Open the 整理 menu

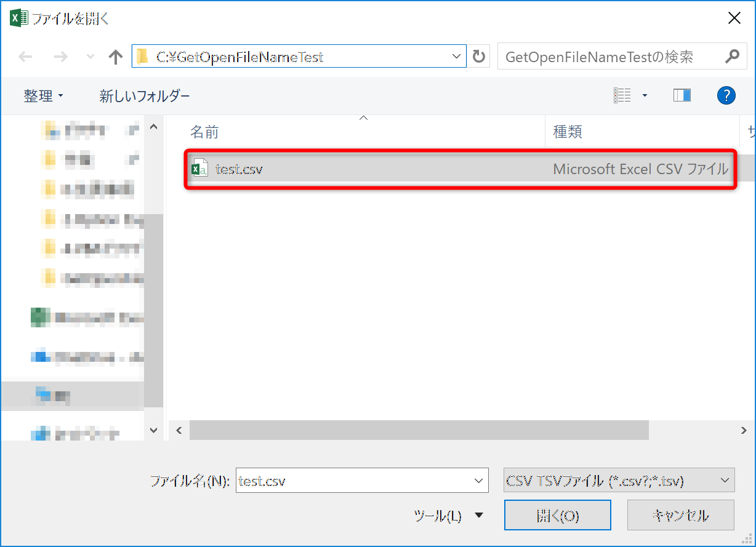43,96
